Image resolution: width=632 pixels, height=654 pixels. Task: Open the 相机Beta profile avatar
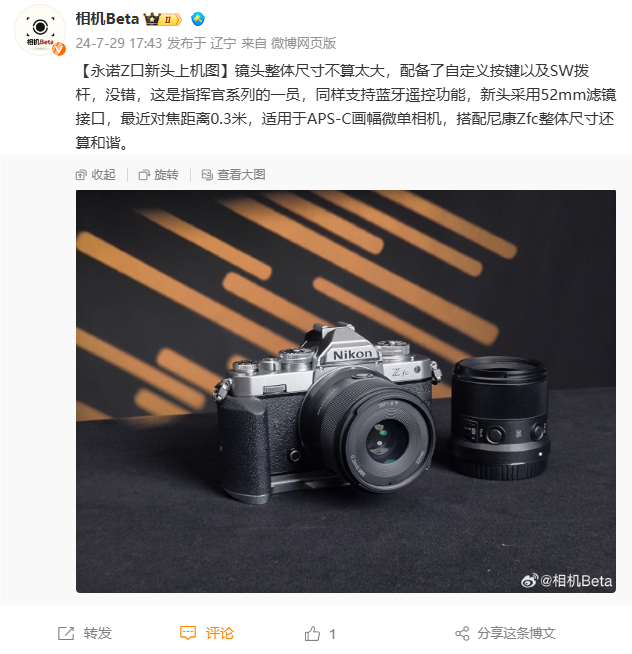tap(40, 30)
